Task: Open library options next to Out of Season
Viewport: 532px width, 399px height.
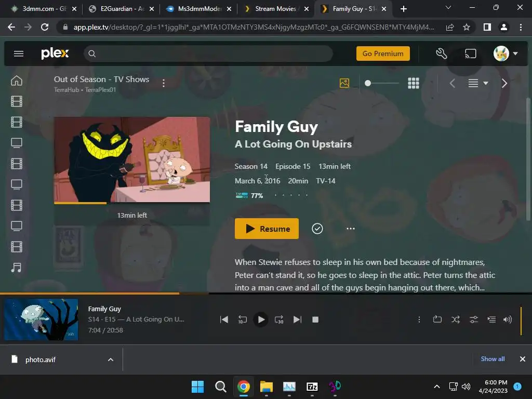Action: [164, 83]
